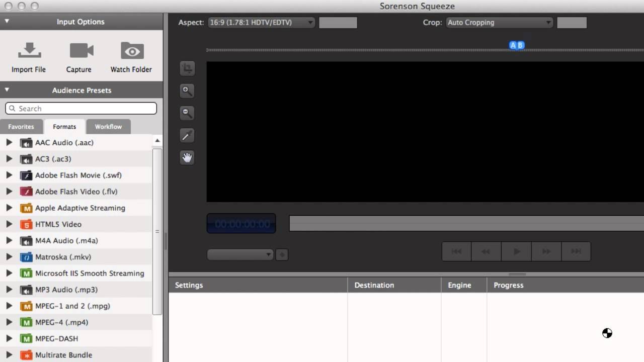Expand the AC3 (.ac3) presets
644x362 pixels.
coord(9,159)
